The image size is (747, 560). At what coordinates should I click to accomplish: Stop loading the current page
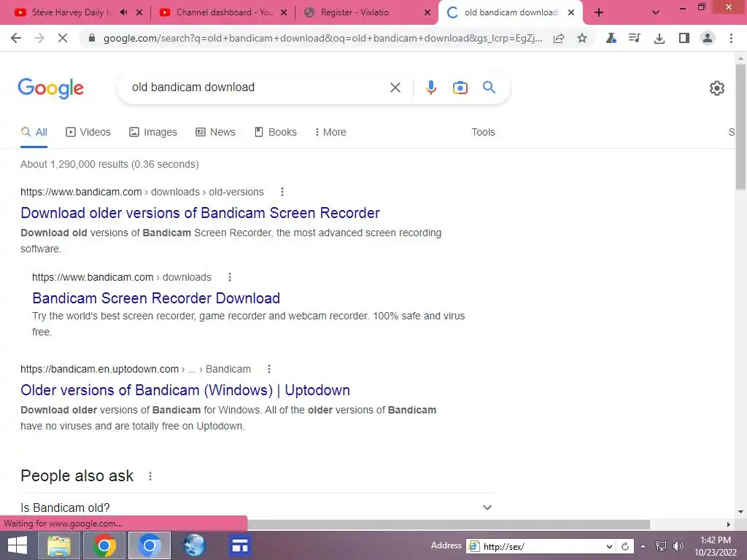click(63, 38)
